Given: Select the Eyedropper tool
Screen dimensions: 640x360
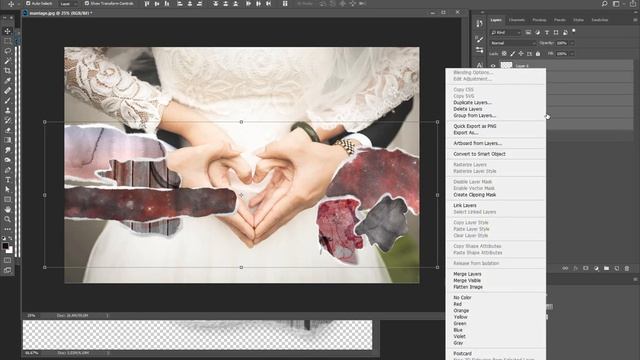Looking at the screenshot, I should tap(7, 80).
